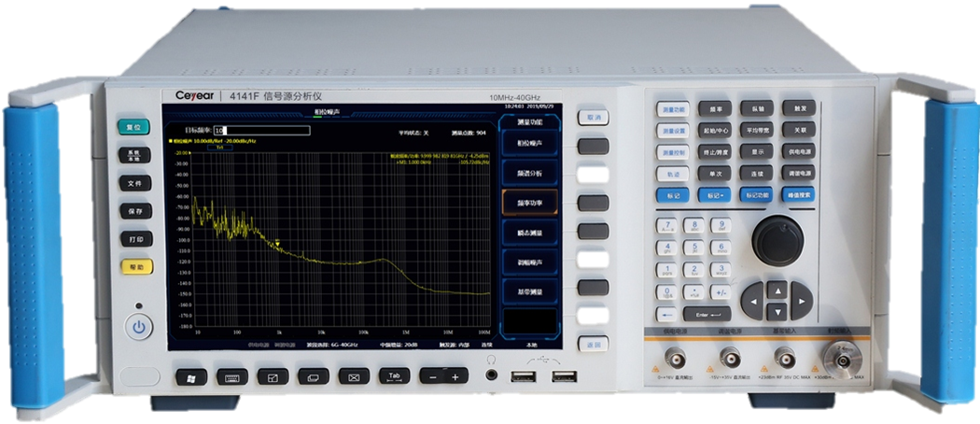Click the round rotary knob
Screen dimensions: 980x424
777,240
